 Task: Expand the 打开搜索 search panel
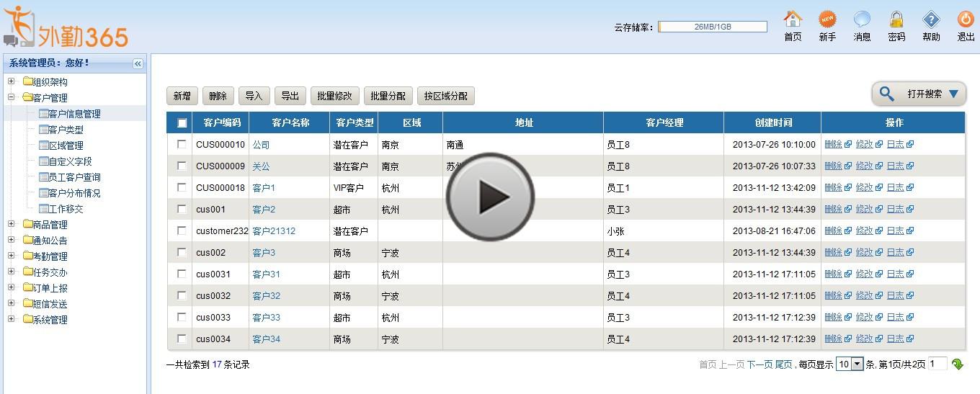919,94
